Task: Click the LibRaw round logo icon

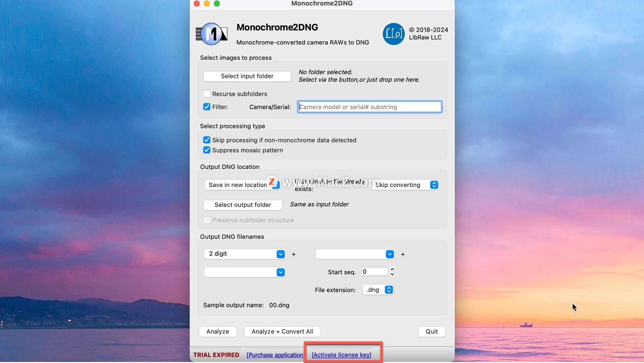Action: 394,34
